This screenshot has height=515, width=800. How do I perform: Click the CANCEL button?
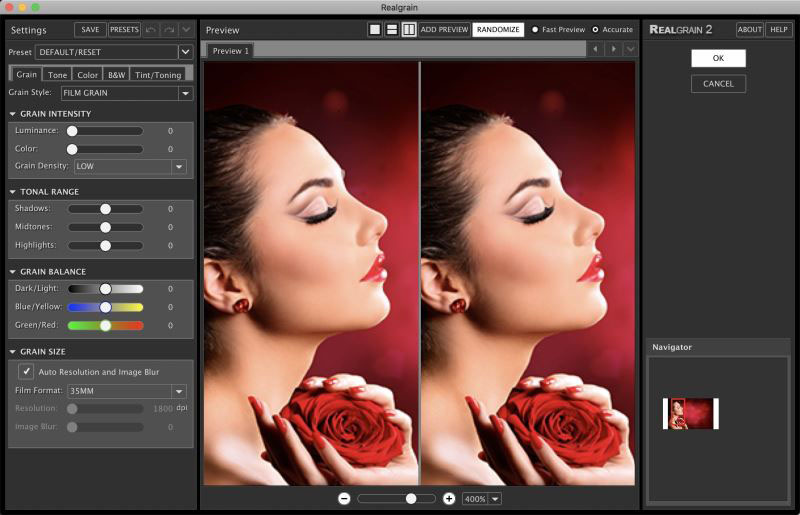tap(718, 84)
